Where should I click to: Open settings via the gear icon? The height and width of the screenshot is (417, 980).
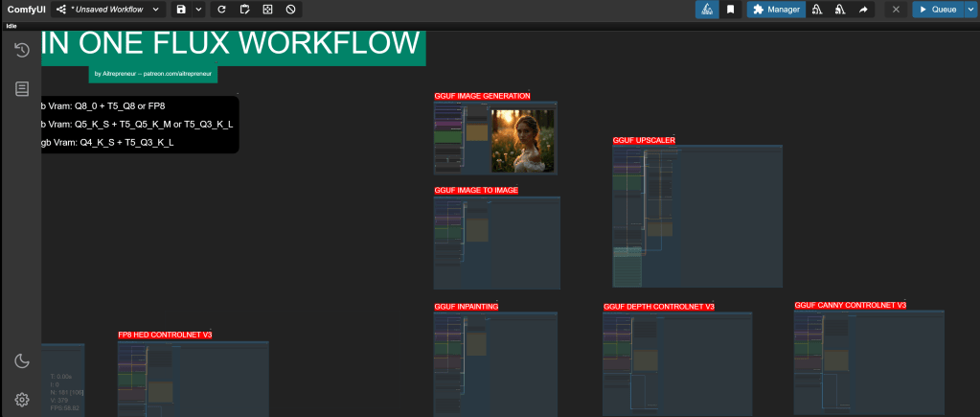coord(21,399)
